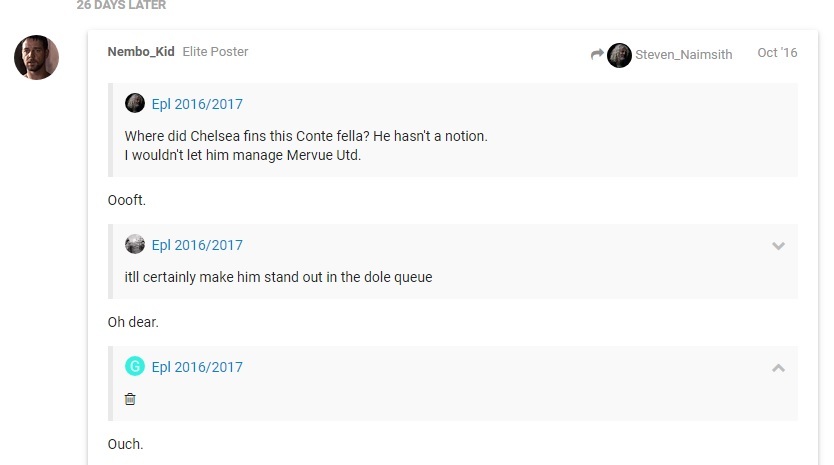Click the Elite Poster title label
The image size is (834, 465).
coord(215,52)
